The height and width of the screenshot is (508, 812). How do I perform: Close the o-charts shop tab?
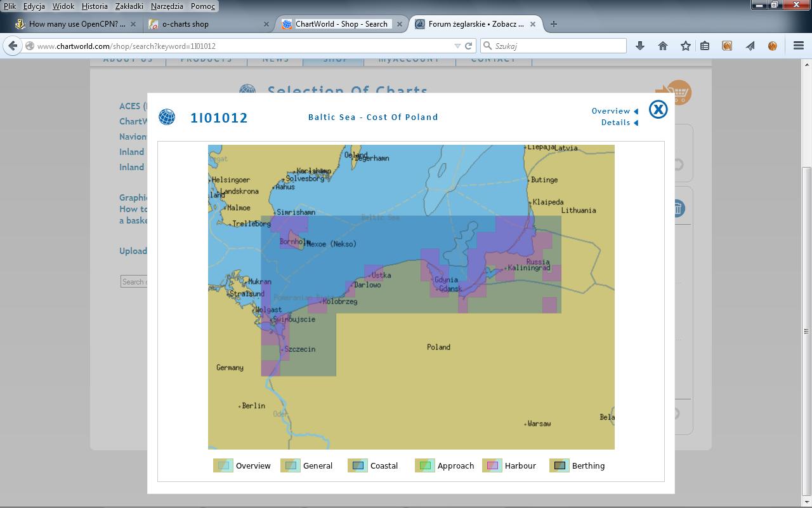pos(266,24)
